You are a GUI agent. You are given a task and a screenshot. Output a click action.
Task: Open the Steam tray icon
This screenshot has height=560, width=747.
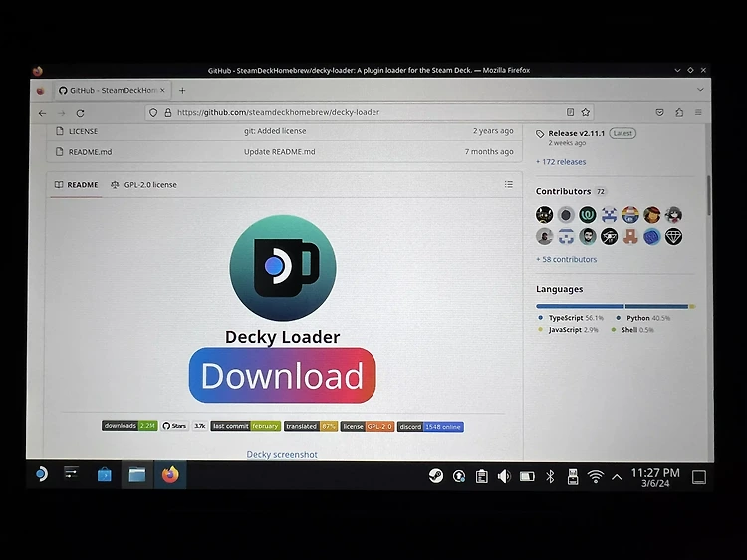pyautogui.click(x=436, y=476)
